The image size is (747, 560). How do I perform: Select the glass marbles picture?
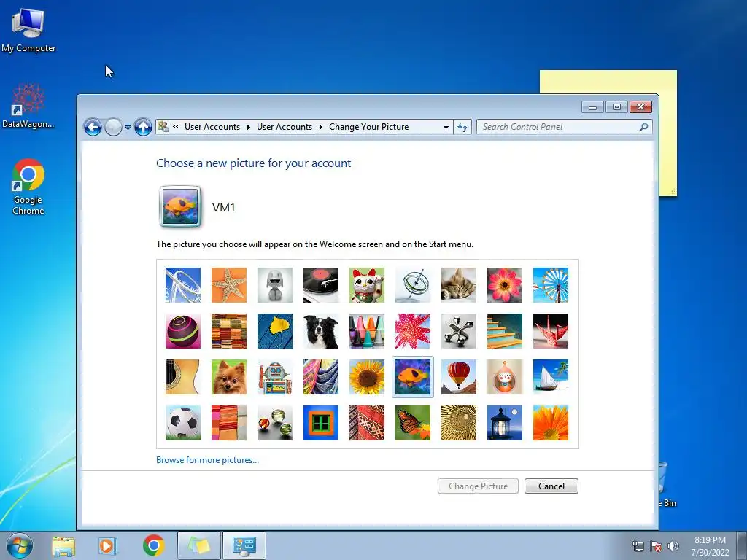(275, 423)
